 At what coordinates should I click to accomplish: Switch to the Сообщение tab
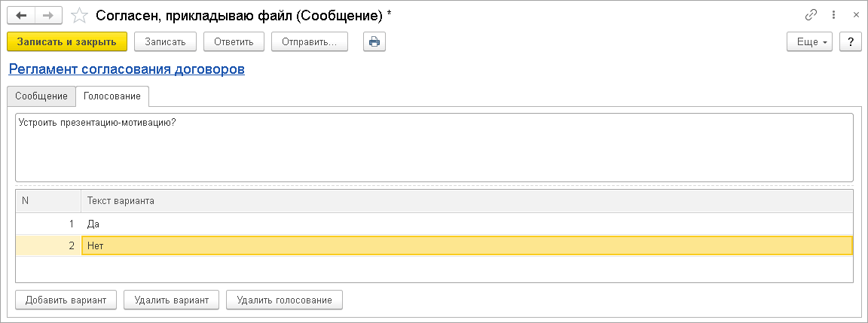41,96
